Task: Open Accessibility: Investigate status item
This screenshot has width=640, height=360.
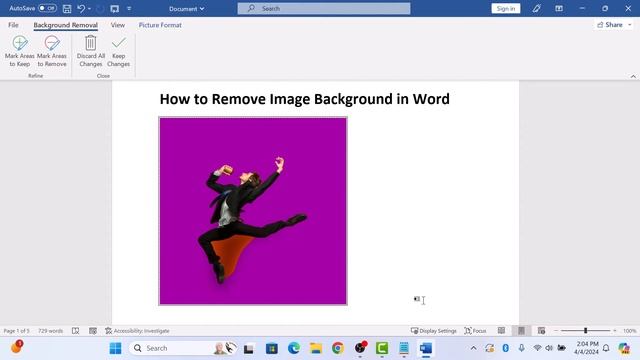Action: [137, 331]
